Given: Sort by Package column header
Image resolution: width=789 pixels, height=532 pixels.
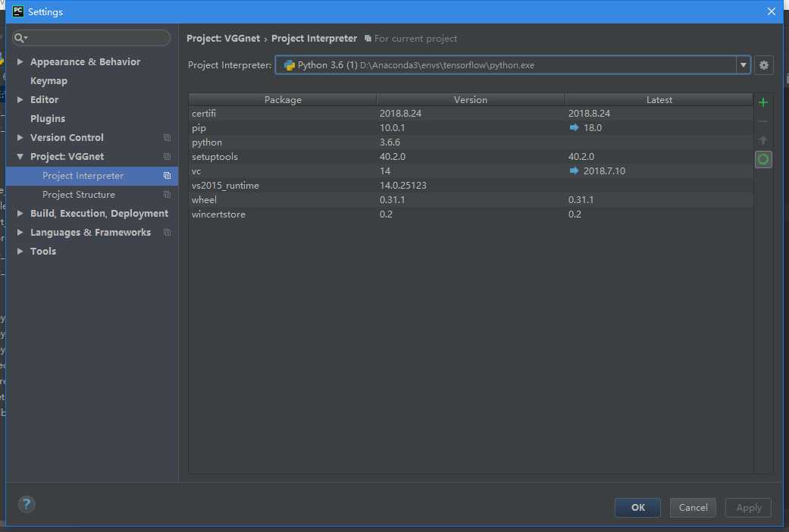Looking at the screenshot, I should point(283,100).
